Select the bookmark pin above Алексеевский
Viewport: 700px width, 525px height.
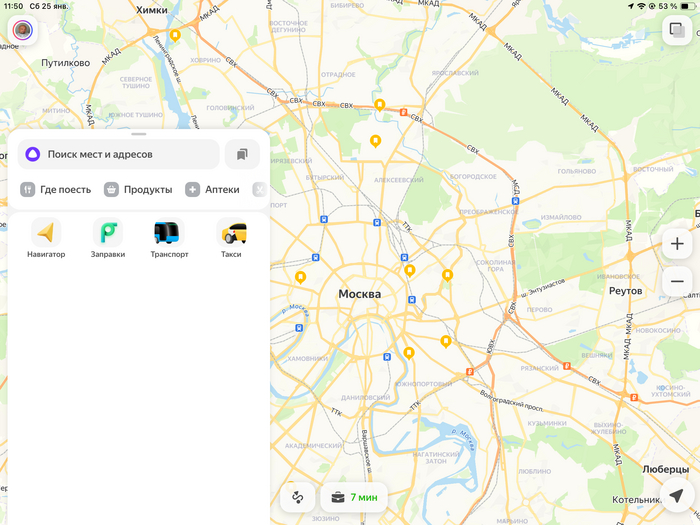[375, 142]
